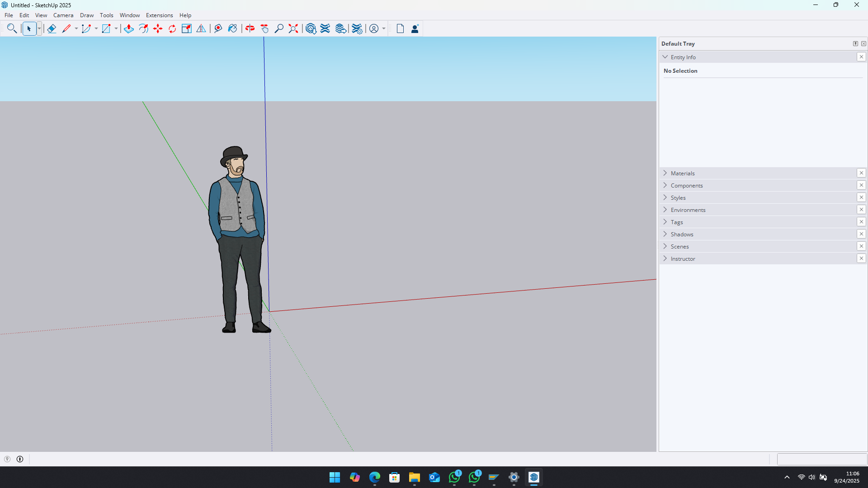
Task: Open the Camera menu
Action: pos(63,15)
